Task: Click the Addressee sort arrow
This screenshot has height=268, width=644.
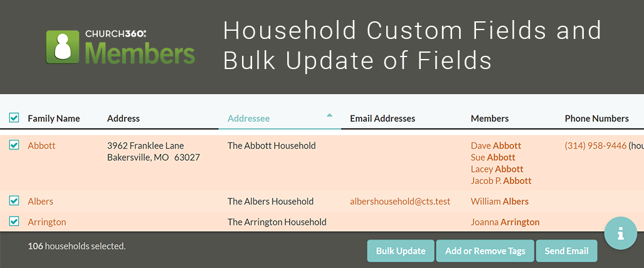Action: (x=329, y=115)
